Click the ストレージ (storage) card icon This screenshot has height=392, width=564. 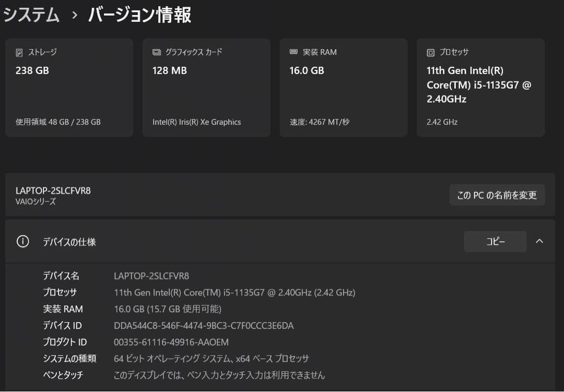(19, 52)
